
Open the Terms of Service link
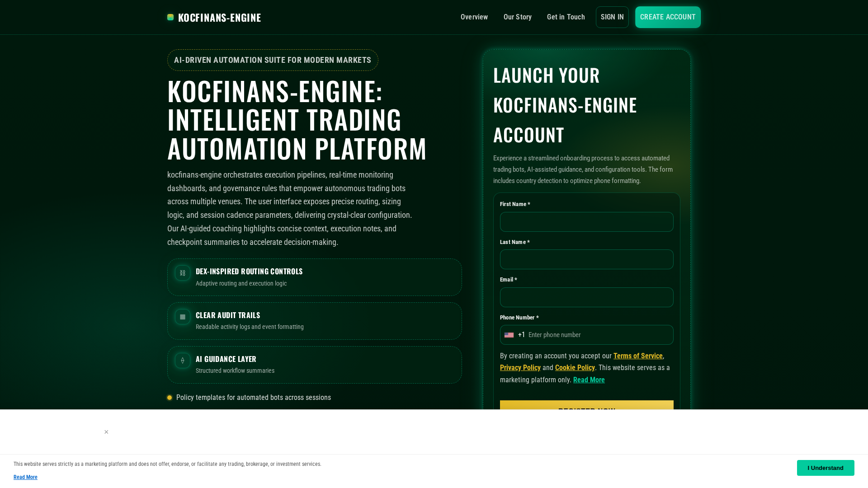click(x=638, y=356)
